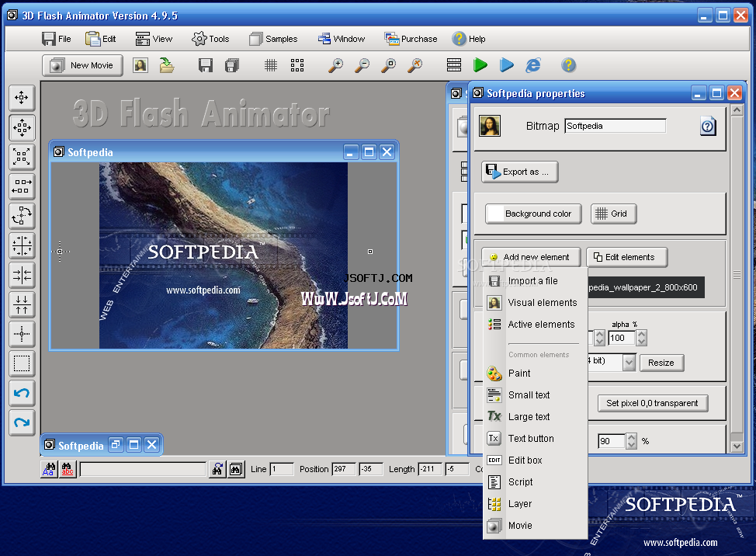The width and height of the screenshot is (756, 556).
Task: Select the scale corners arrows tool
Action: click(x=22, y=157)
